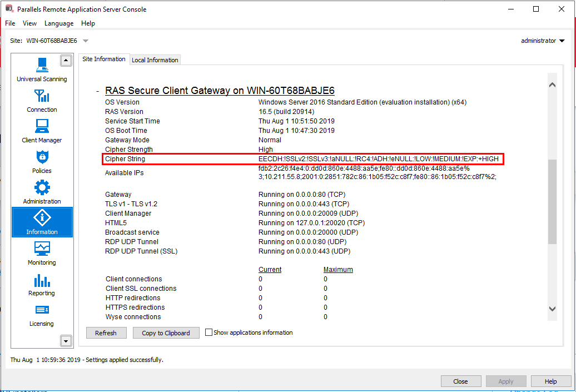Click the information pane vertical scrollbar thumb
The width and height of the screenshot is (576, 392).
pos(552,201)
